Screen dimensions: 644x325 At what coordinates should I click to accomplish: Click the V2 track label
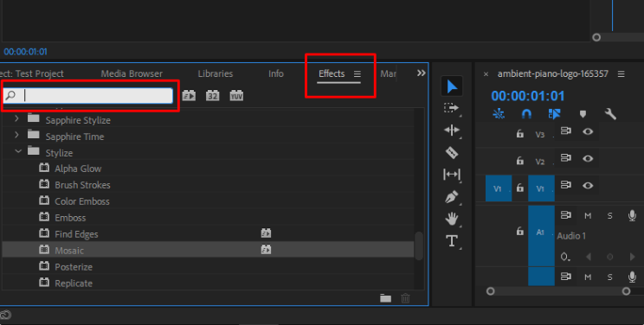(539, 162)
